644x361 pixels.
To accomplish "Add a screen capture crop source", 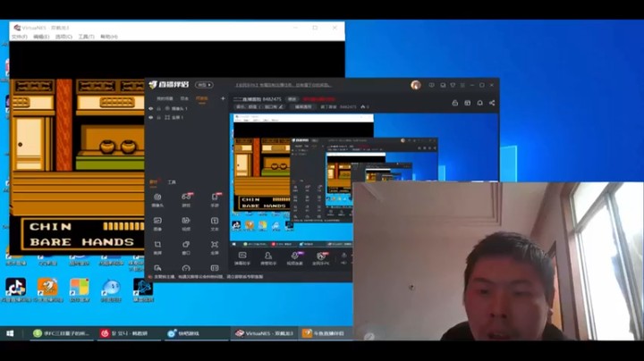I will click(x=157, y=248).
